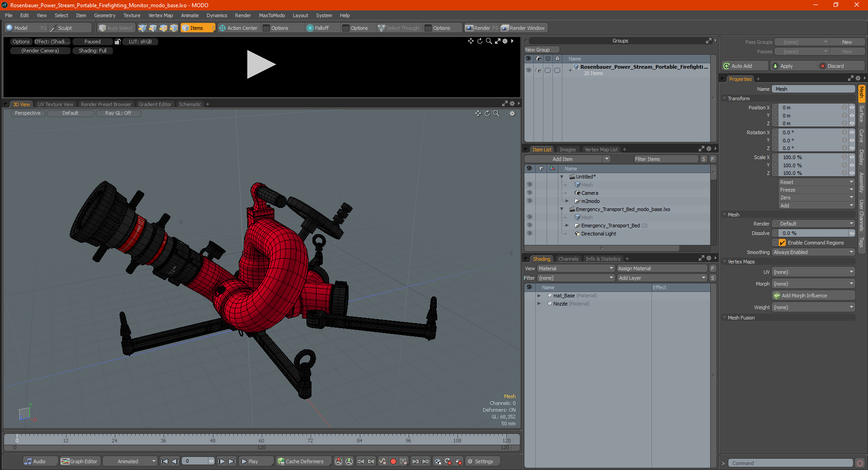Click the reset rotation icon in 3D viewport
The height and width of the screenshot is (470, 868).
pos(487,113)
